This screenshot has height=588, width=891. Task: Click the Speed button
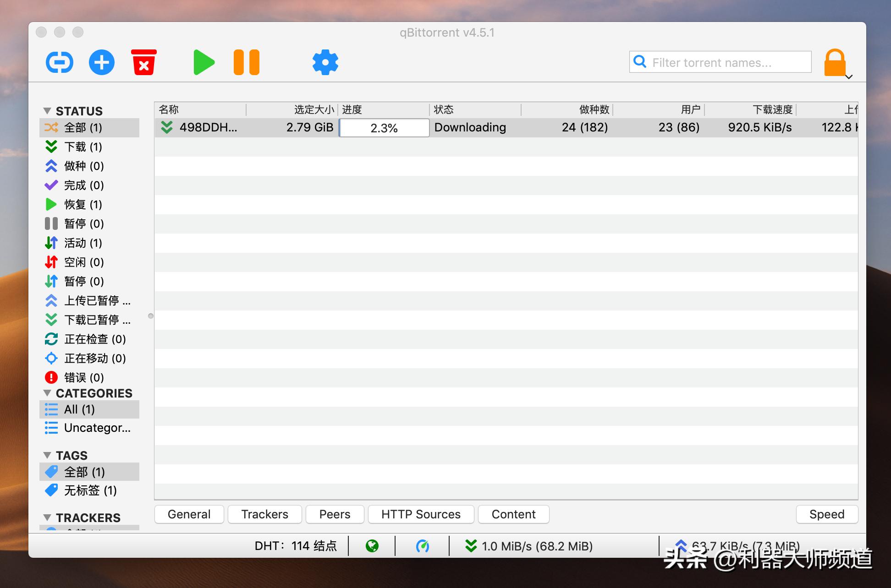(x=826, y=514)
